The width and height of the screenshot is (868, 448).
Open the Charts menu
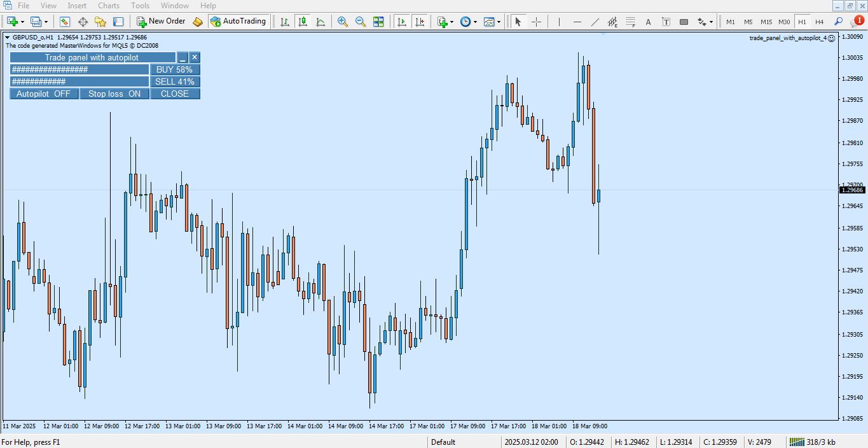click(108, 5)
